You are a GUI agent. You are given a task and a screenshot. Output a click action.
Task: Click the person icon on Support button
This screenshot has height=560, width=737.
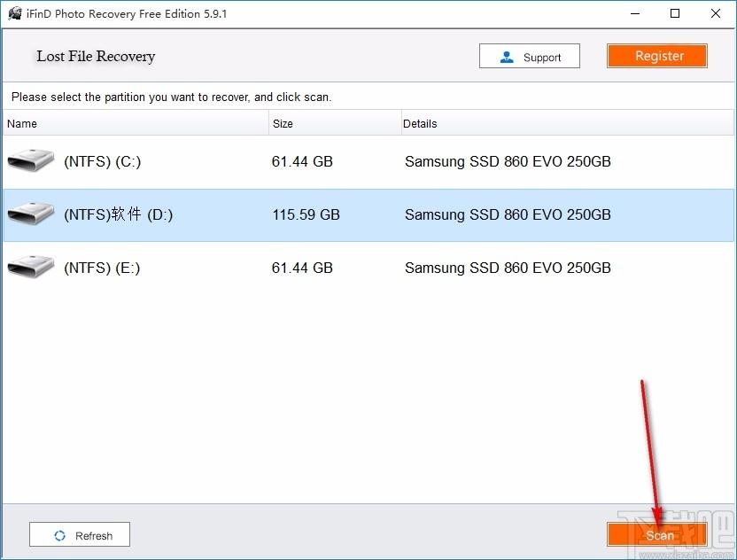[x=507, y=57]
